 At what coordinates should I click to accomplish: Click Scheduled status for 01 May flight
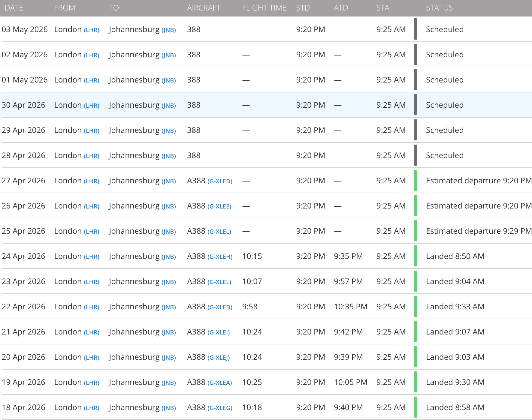[445, 80]
